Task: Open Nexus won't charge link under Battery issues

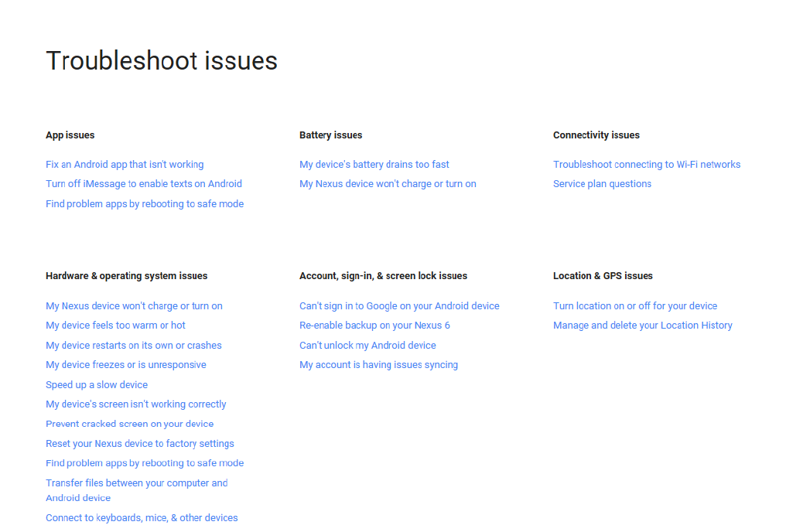Action: [x=388, y=184]
